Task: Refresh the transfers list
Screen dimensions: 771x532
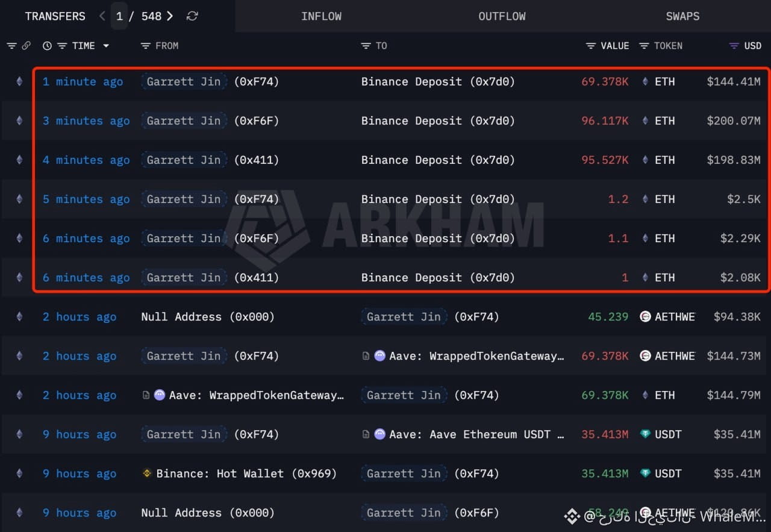Action: pos(192,16)
